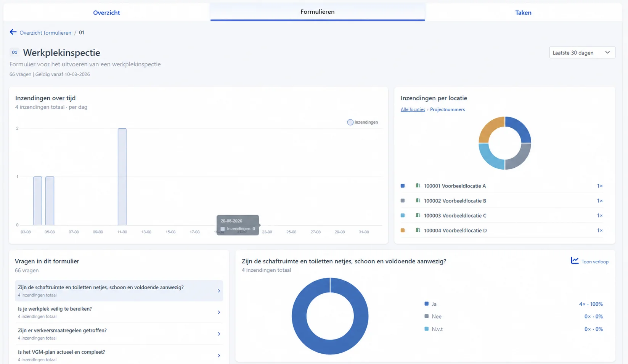Toggle the Inzendingen legend circle
The height and width of the screenshot is (364, 628).
tap(350, 122)
